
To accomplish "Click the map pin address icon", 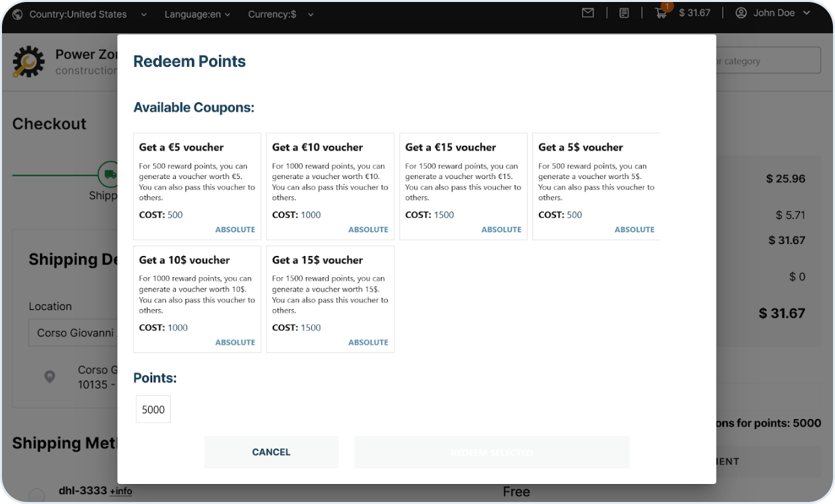I will [x=49, y=377].
